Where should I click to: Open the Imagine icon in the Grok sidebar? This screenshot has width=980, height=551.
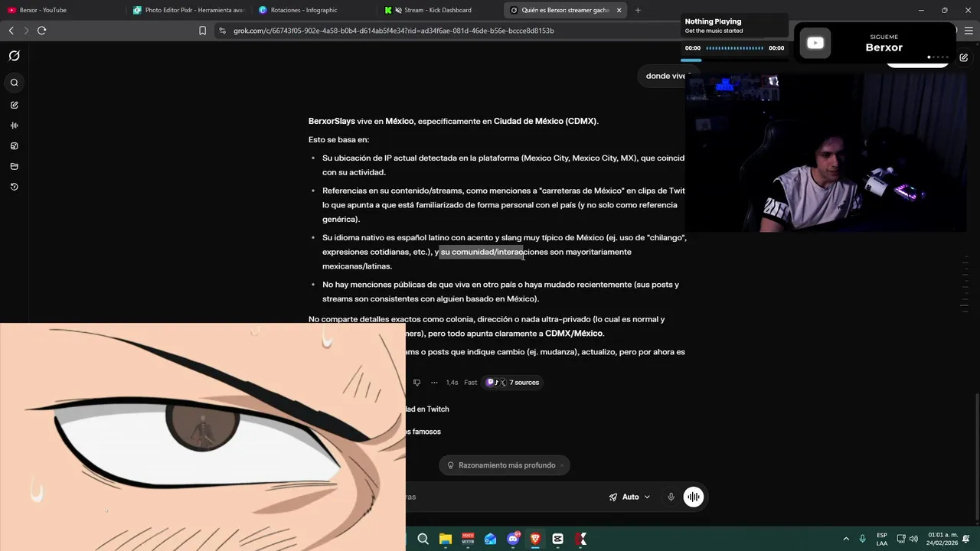[14, 146]
